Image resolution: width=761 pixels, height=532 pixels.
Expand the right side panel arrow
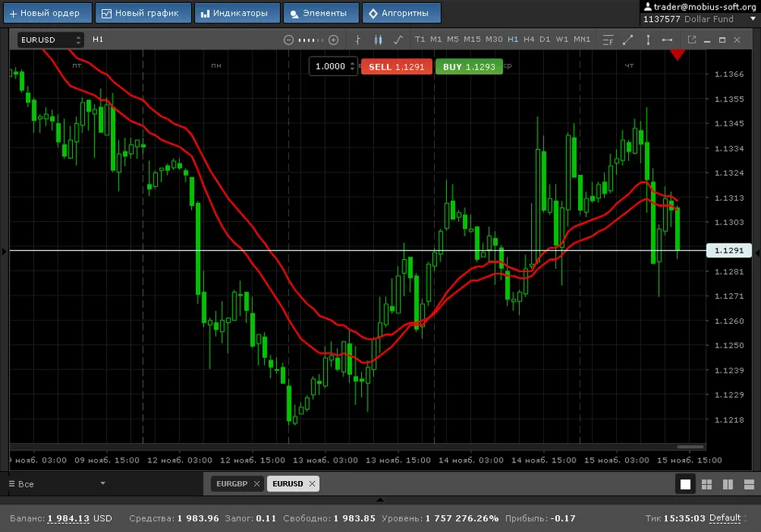pos(758,251)
